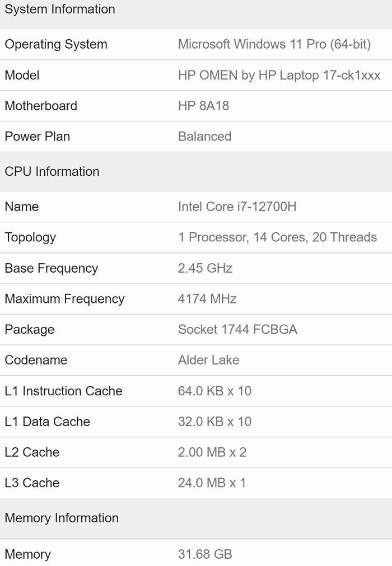
Task: Select the Socket 1744 FCBGA package value
Action: [237, 330]
